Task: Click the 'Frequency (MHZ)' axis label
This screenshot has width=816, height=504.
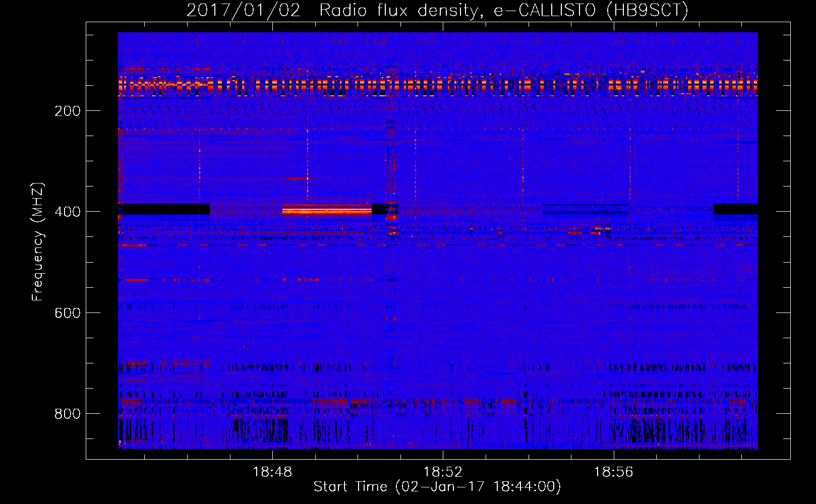Action: click(38, 242)
